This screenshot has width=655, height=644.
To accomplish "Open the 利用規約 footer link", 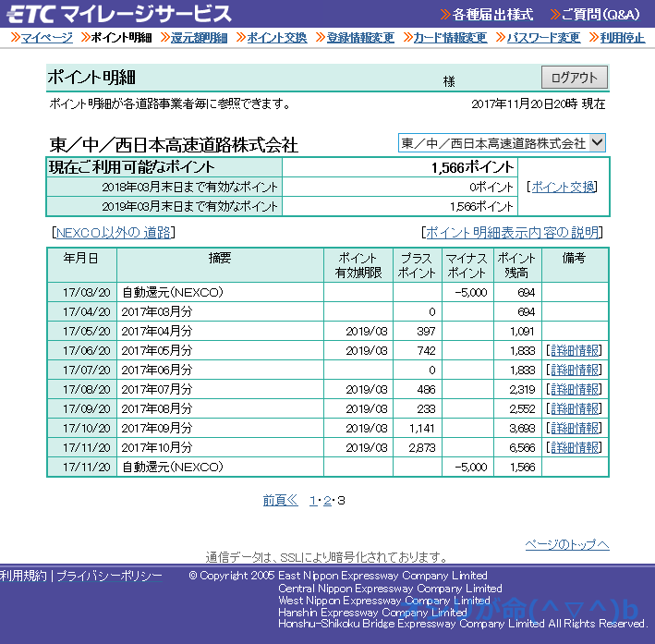I will (x=23, y=576).
